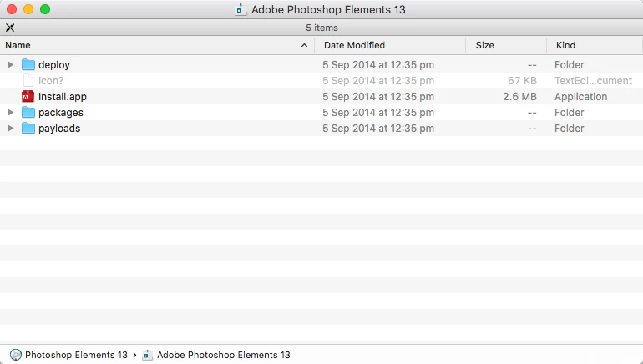This screenshot has width=643, height=364.
Task: Click the window title Adobe Photoshop Elements 13
Action: click(x=328, y=9)
